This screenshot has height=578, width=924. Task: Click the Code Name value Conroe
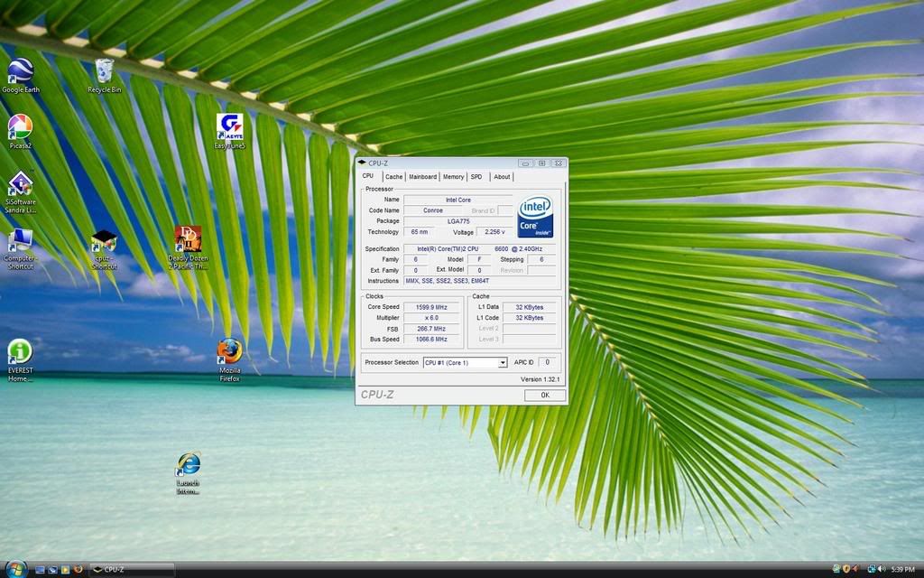point(432,210)
